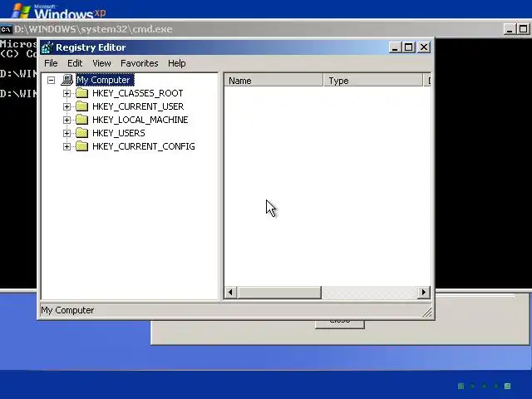Click the left arrow of horizontal scrollbar
This screenshot has width=532, height=399.
231,293
